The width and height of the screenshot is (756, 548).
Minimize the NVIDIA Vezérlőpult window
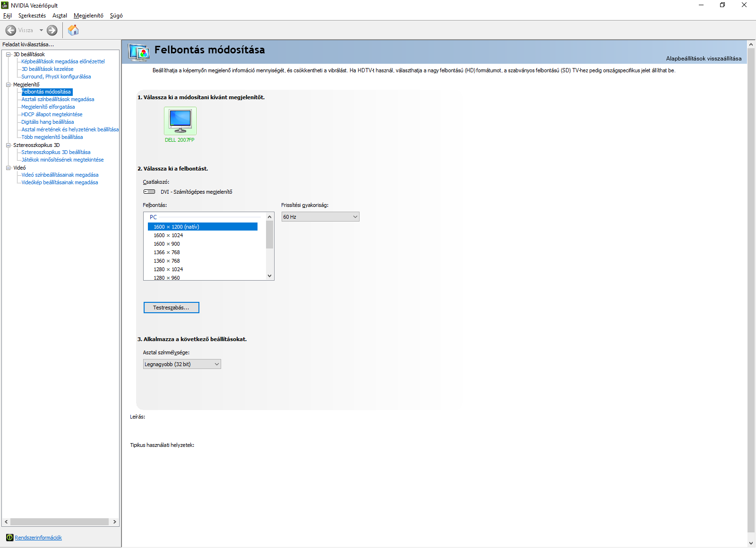pyautogui.click(x=701, y=5)
